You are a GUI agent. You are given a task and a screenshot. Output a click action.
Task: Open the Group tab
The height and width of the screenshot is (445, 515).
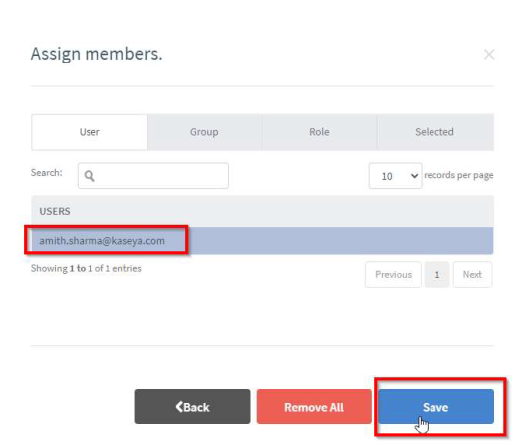pyautogui.click(x=204, y=132)
